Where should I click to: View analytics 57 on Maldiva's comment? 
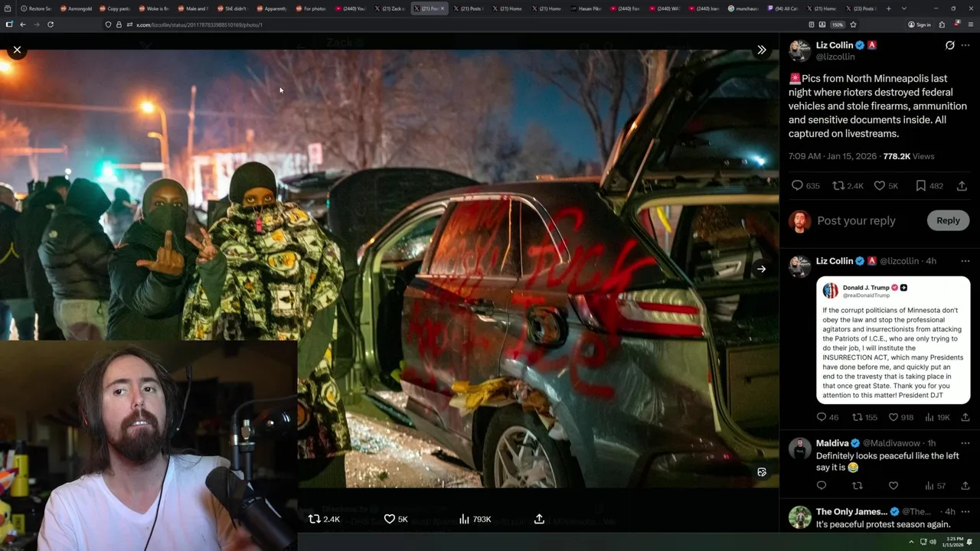(x=935, y=485)
